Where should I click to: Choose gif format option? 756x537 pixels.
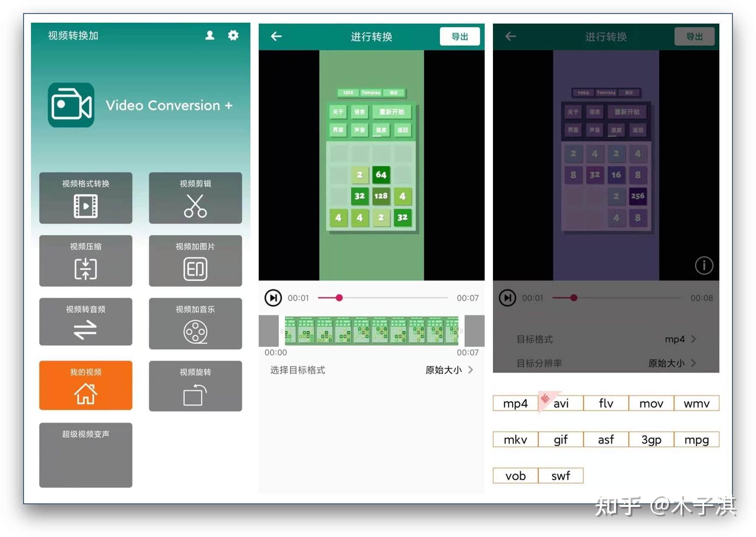pos(561,439)
